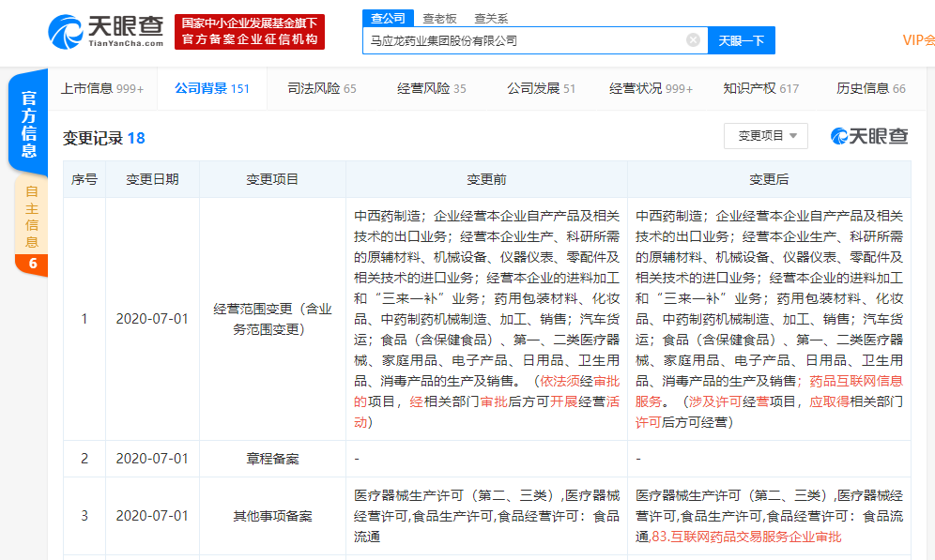935x560 pixels.
Task: Click the 2020-07-01 date in row 3
Action: click(152, 516)
